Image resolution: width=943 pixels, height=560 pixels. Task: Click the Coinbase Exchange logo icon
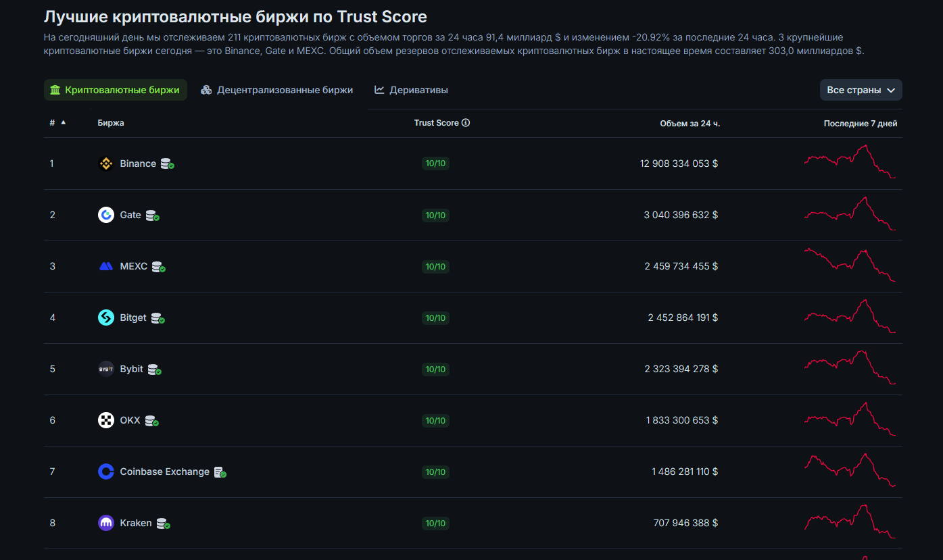(x=106, y=472)
